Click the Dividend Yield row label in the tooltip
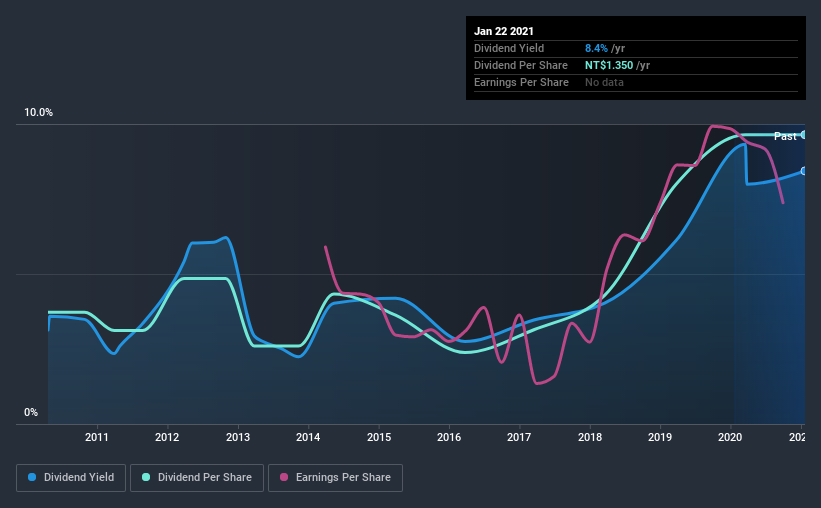Screen dimensions: 821x508 [x=509, y=49]
